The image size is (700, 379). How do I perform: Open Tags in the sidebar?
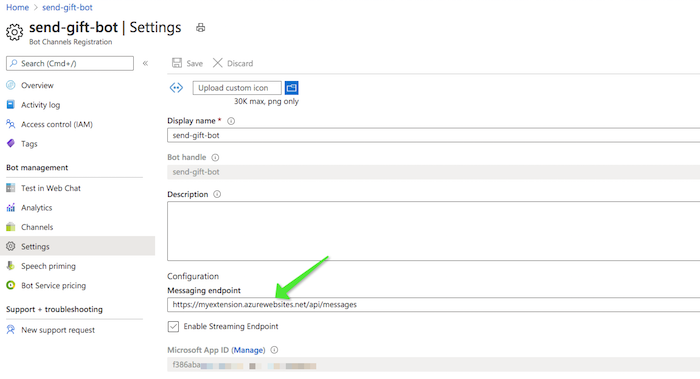pyautogui.click(x=29, y=144)
